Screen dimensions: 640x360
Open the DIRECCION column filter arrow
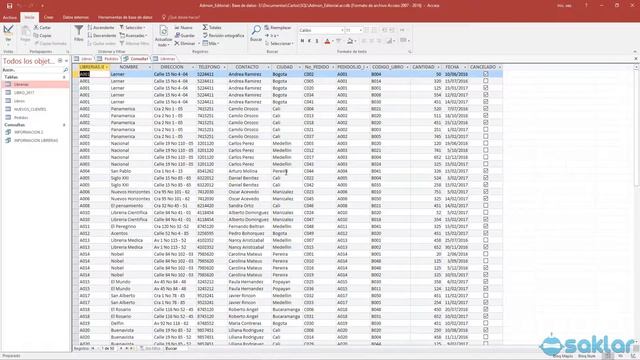[193, 67]
